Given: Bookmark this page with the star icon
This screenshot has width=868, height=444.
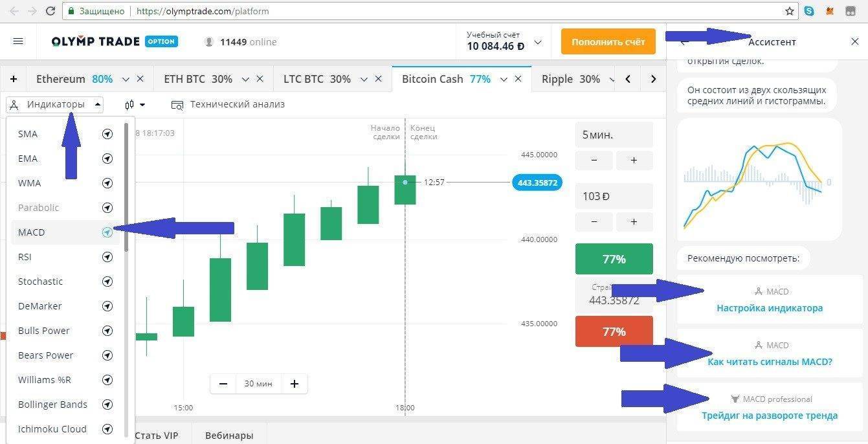Looking at the screenshot, I should pos(789,11).
